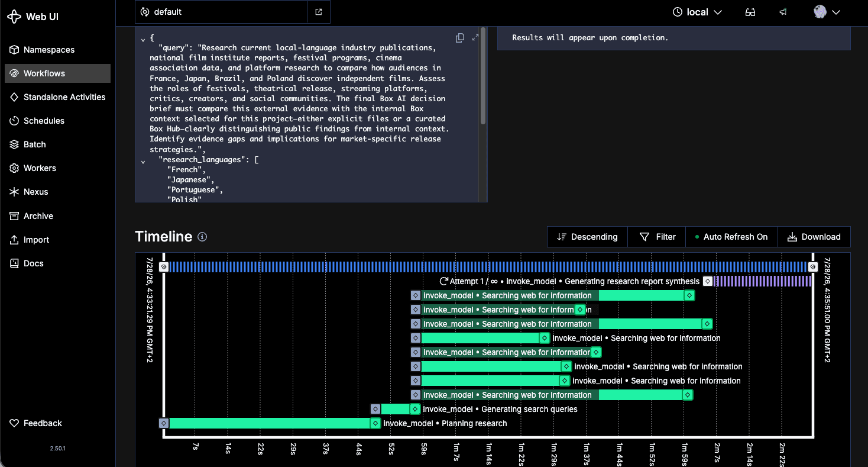The width and height of the screenshot is (868, 467).
Task: Select the "invoke_model • Planning research" label
Action: [x=445, y=423]
